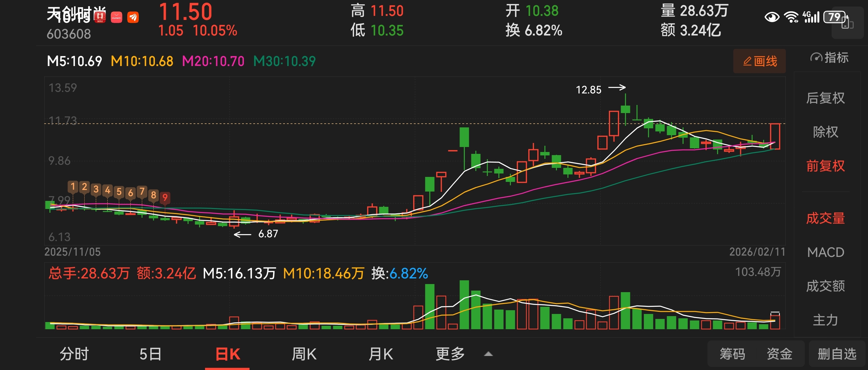
Task: Select 除权 price adjustment option
Action: pos(825,132)
